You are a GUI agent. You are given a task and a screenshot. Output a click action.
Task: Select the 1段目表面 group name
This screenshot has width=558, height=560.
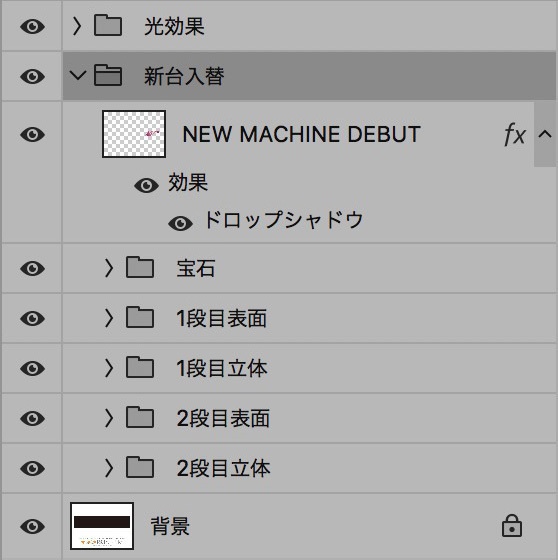click(221, 318)
